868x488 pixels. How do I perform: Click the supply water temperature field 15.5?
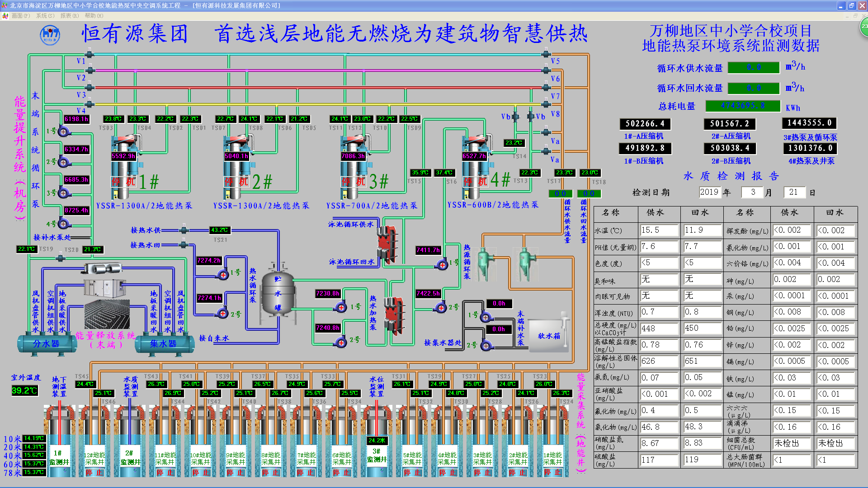659,230
